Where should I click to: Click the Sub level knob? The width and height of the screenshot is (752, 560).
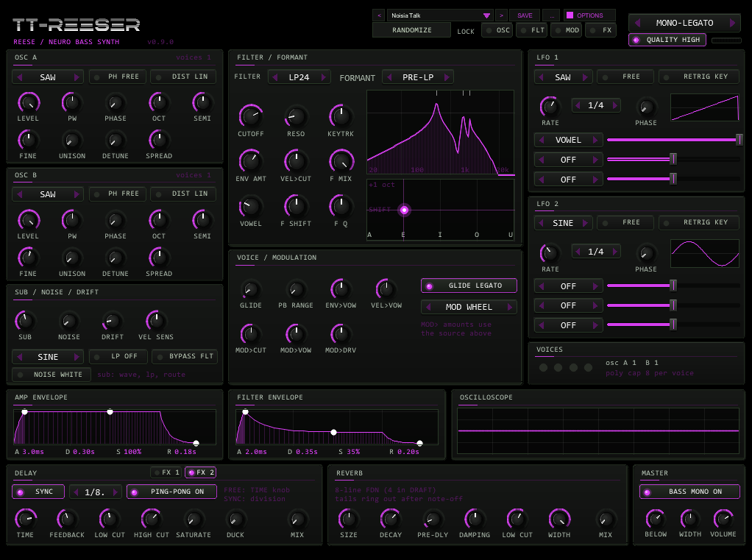coord(25,322)
